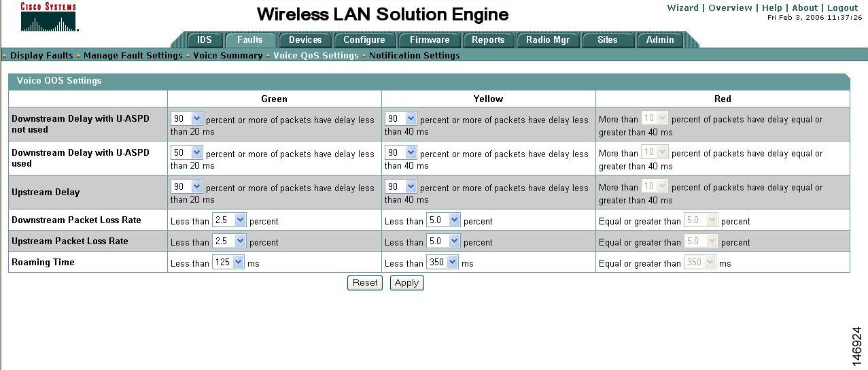Apply the Voice QoS settings
The image size is (868, 370).
click(x=406, y=283)
